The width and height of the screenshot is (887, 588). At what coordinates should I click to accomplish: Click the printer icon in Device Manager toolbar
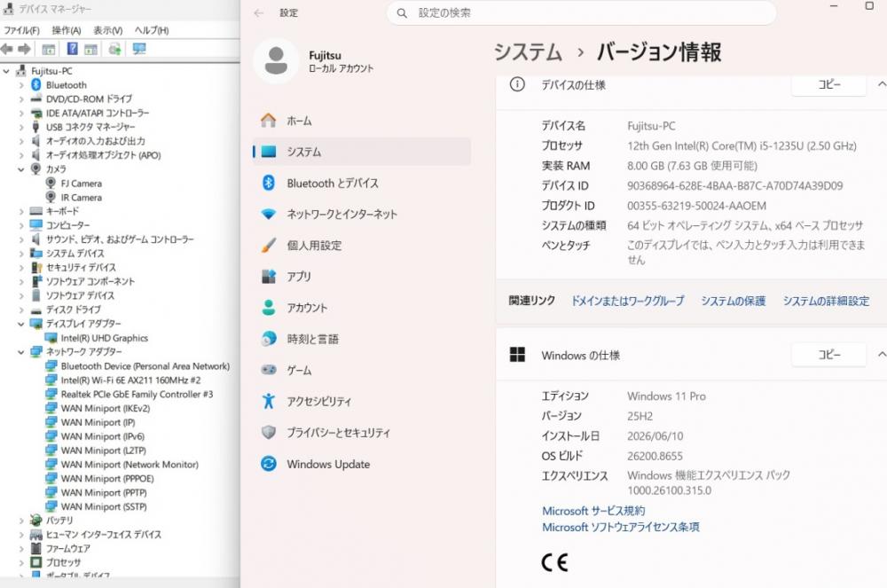(114, 49)
